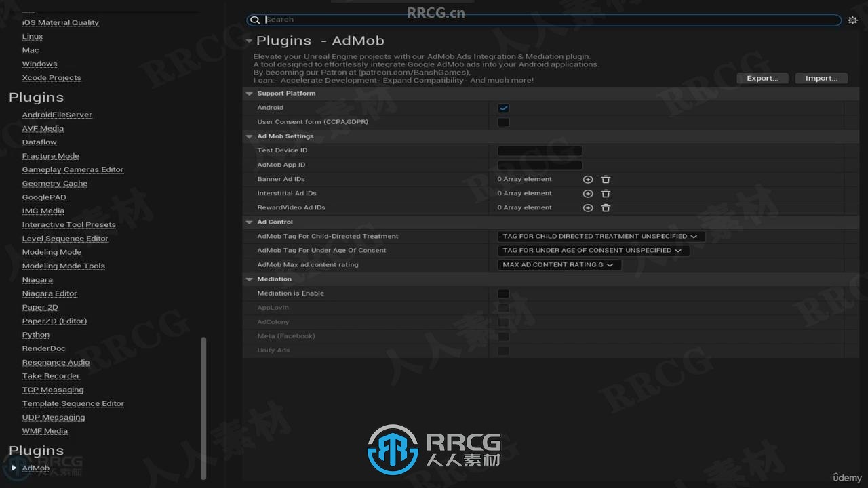Collapse the Ad Mob Settings section

pyautogui.click(x=249, y=136)
